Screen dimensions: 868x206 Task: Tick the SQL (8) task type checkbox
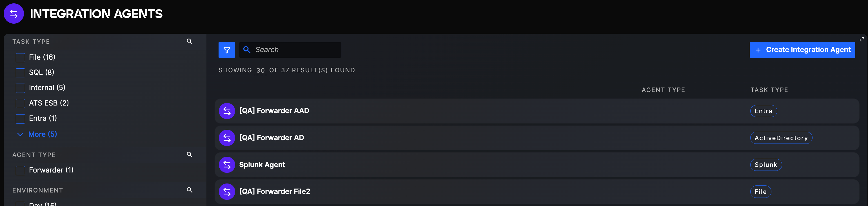tap(21, 73)
